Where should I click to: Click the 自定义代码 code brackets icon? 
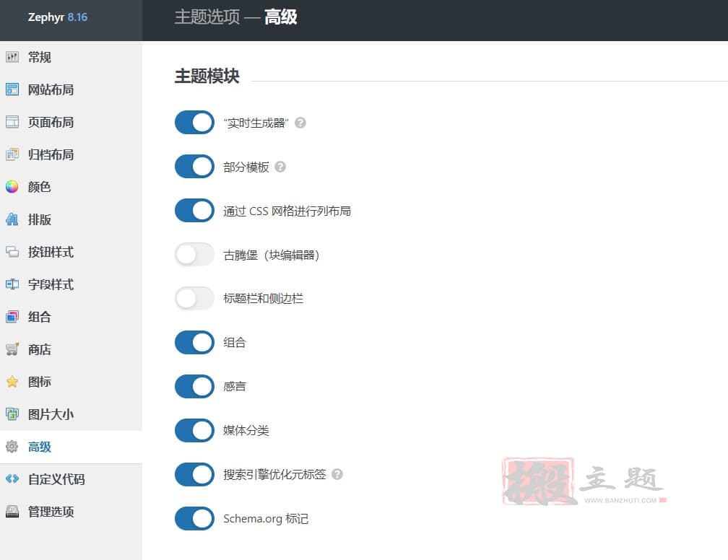12,478
